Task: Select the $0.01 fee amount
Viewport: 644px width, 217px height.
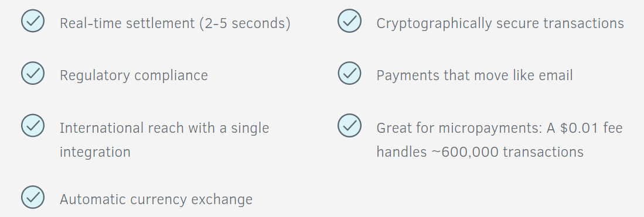Action: click(591, 128)
